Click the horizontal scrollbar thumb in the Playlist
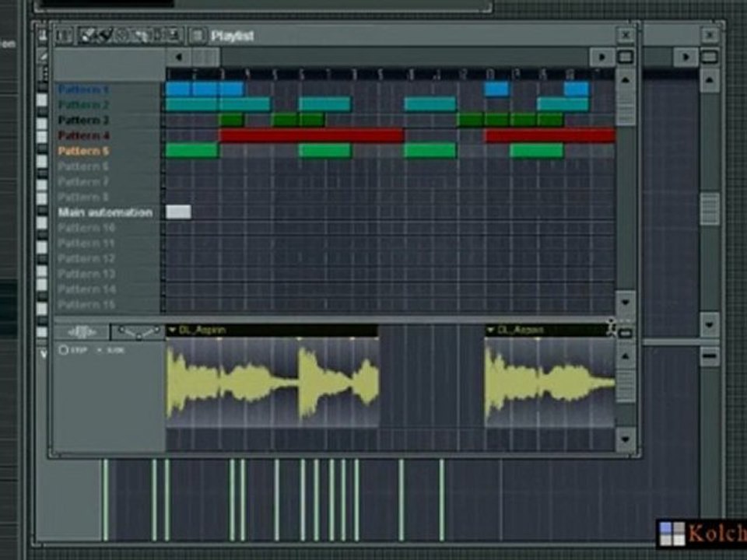Viewport: 747px width, 560px height. [x=205, y=57]
